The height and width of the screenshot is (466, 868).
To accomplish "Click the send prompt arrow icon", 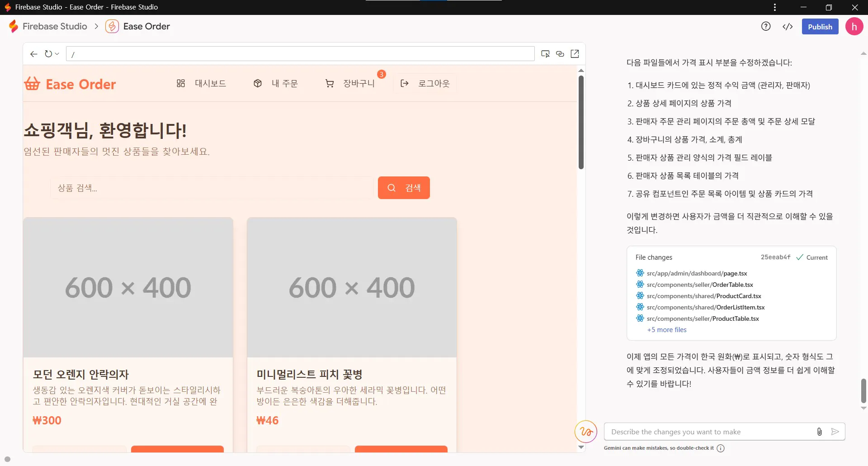I will click(x=835, y=432).
